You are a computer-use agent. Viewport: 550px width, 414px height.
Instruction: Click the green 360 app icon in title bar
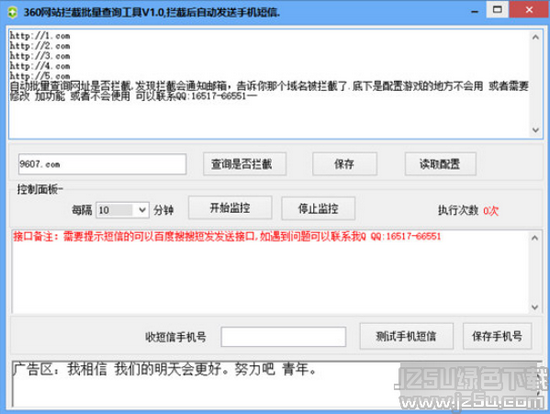[x=12, y=13]
